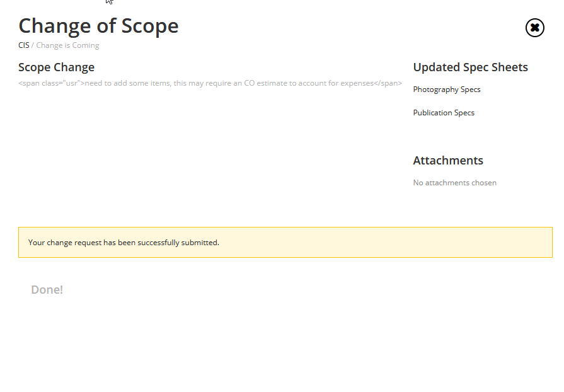Click 'No attachments chosen' text

point(454,183)
